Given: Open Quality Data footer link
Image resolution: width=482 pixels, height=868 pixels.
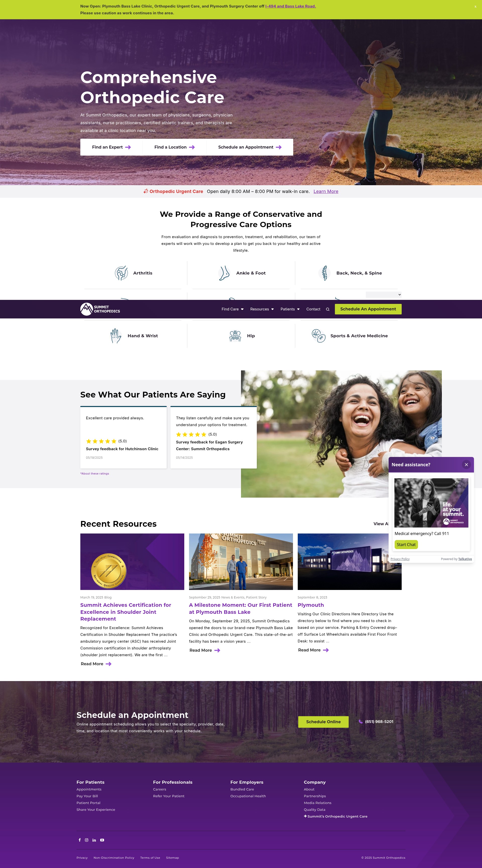Looking at the screenshot, I should point(315,809).
